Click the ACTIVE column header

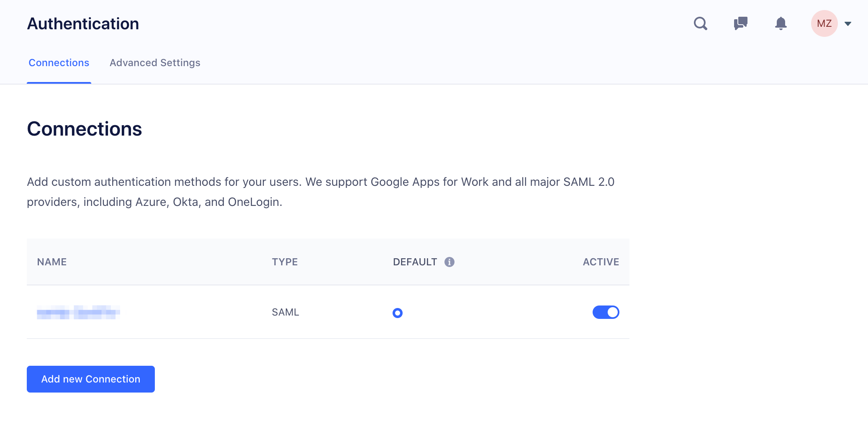[x=601, y=262]
